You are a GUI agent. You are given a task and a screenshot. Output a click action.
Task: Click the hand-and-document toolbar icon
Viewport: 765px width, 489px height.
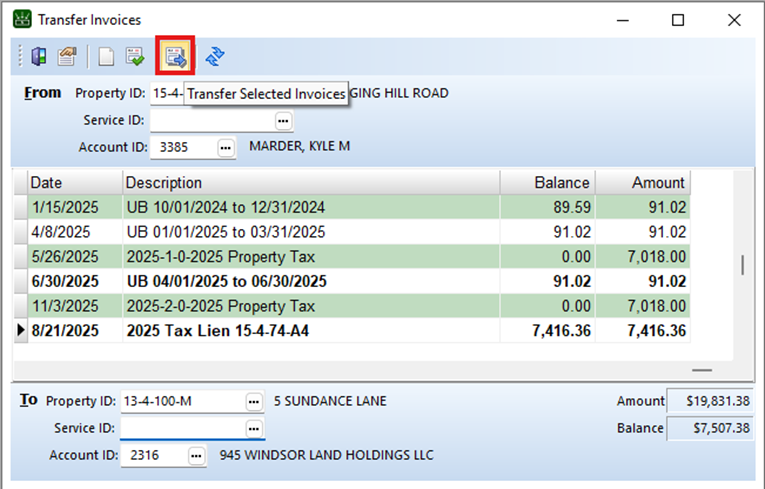click(x=67, y=57)
